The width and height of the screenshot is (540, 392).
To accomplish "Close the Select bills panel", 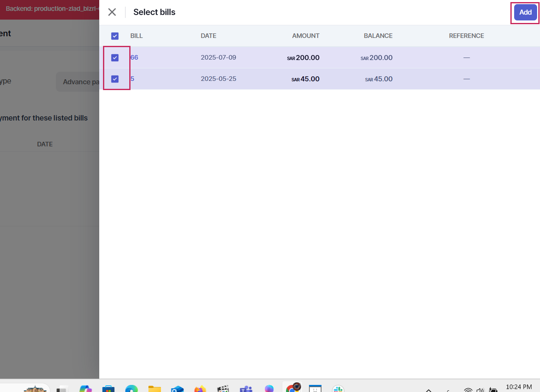I will pyautogui.click(x=112, y=12).
